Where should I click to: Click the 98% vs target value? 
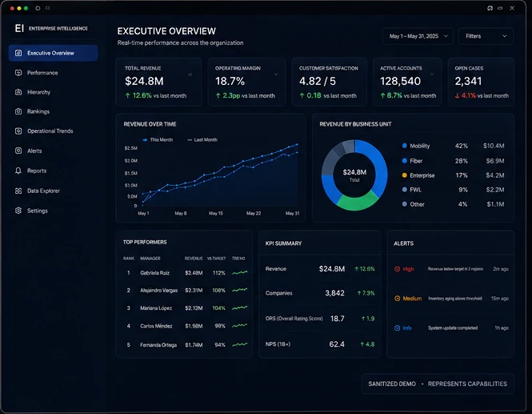[220, 326]
